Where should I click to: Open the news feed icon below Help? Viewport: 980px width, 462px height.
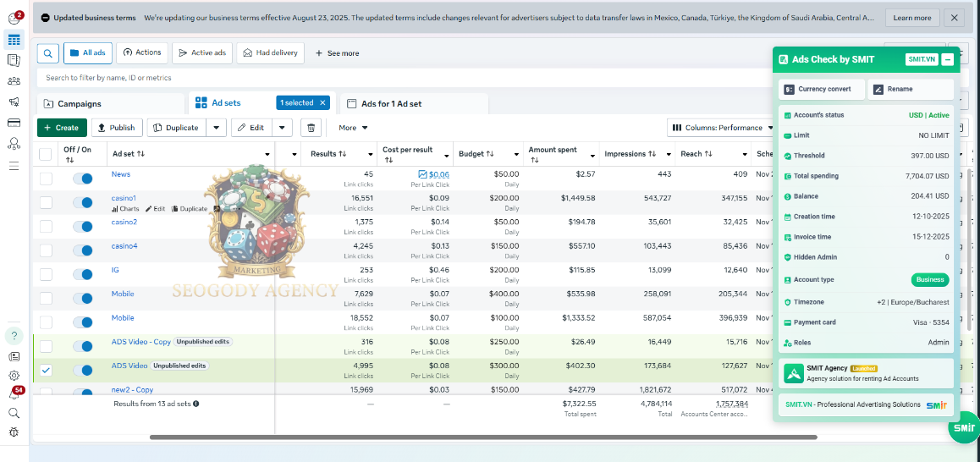coord(14,357)
